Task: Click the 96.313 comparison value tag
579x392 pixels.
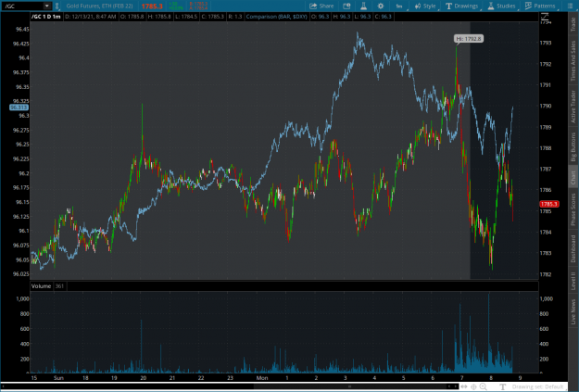Action: (19, 107)
